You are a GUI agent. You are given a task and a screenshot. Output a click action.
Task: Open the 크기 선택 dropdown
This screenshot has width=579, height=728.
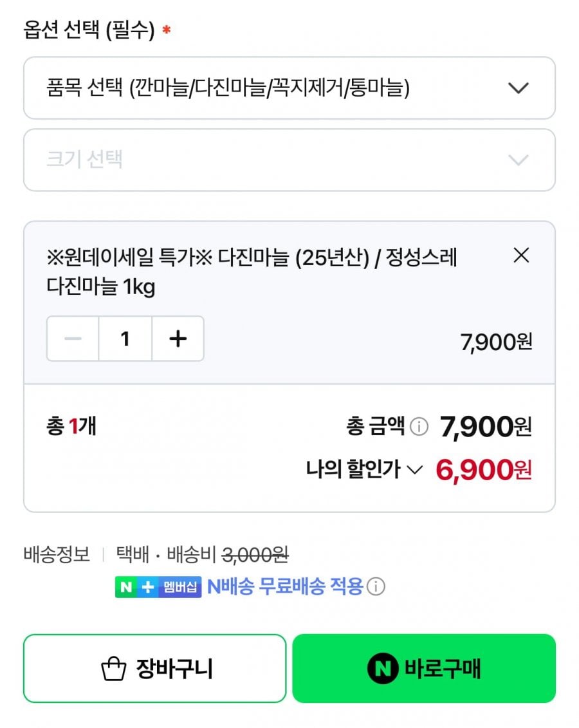289,160
